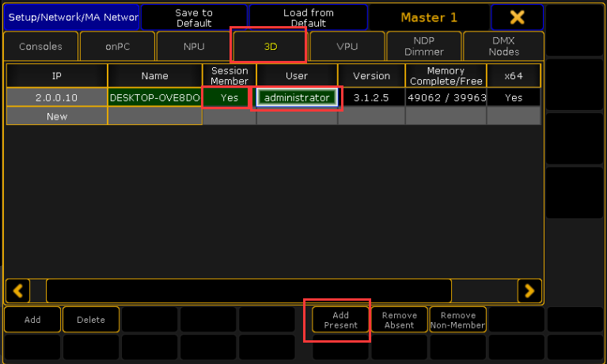607x364 pixels.
Task: Click the scroll left arrow
Action: pyautogui.click(x=17, y=290)
